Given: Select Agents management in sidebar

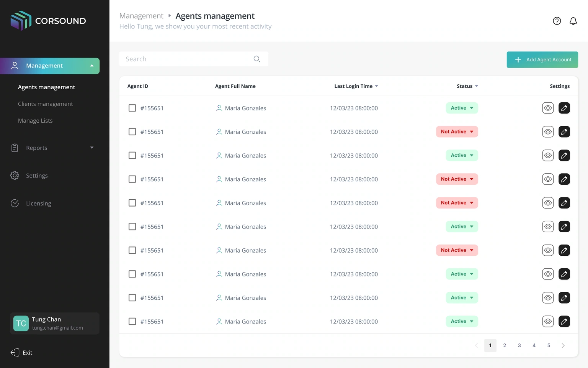Looking at the screenshot, I should [x=46, y=87].
